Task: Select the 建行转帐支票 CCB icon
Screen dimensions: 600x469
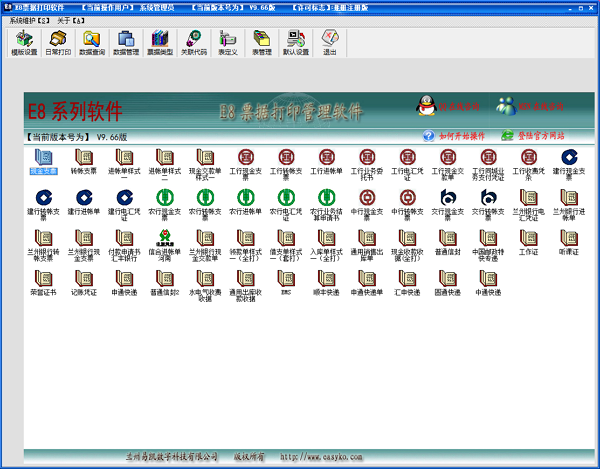Action: coord(44,205)
